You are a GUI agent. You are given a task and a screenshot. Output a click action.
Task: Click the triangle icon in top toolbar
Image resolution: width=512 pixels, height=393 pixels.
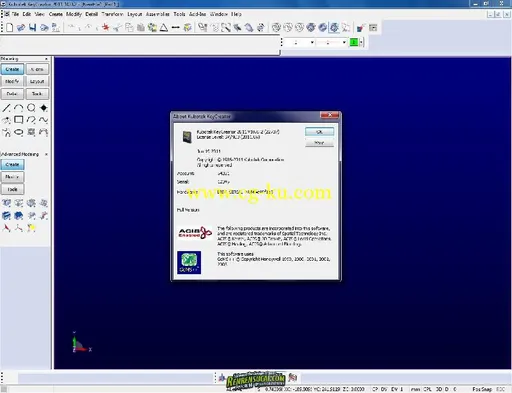coord(164,28)
